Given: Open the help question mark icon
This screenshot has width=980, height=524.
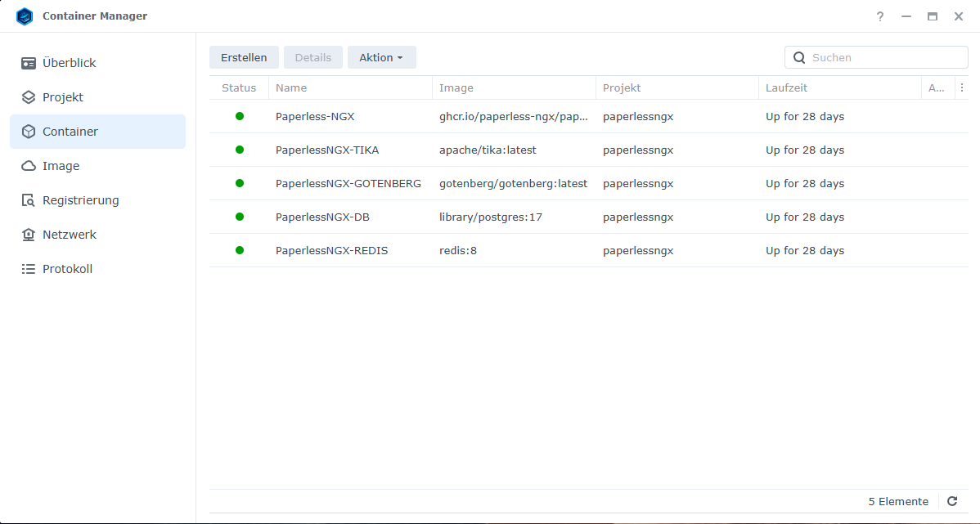Looking at the screenshot, I should pos(880,16).
